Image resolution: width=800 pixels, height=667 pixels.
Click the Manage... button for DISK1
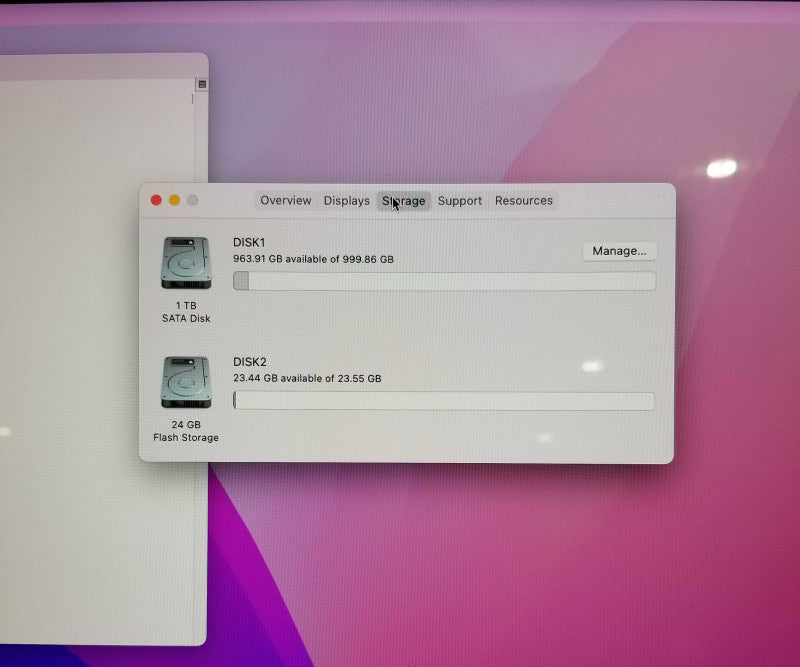619,251
